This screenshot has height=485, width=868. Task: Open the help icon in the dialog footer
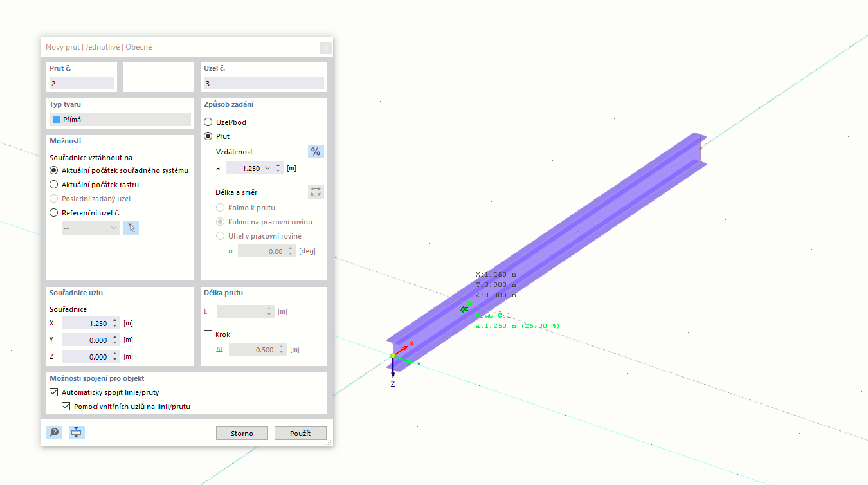tap(54, 432)
